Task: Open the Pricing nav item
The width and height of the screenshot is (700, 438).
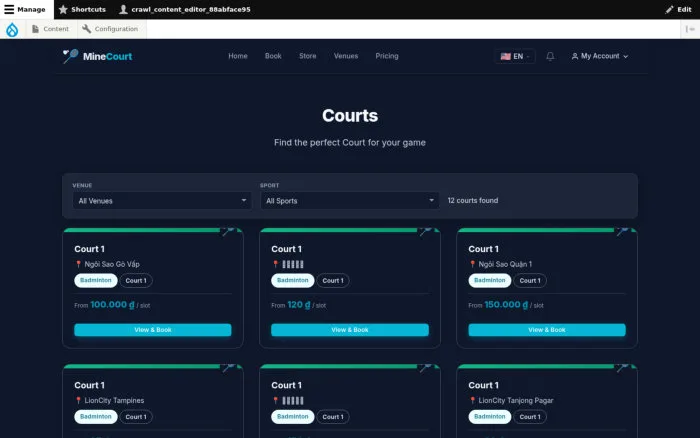Action: pos(387,56)
